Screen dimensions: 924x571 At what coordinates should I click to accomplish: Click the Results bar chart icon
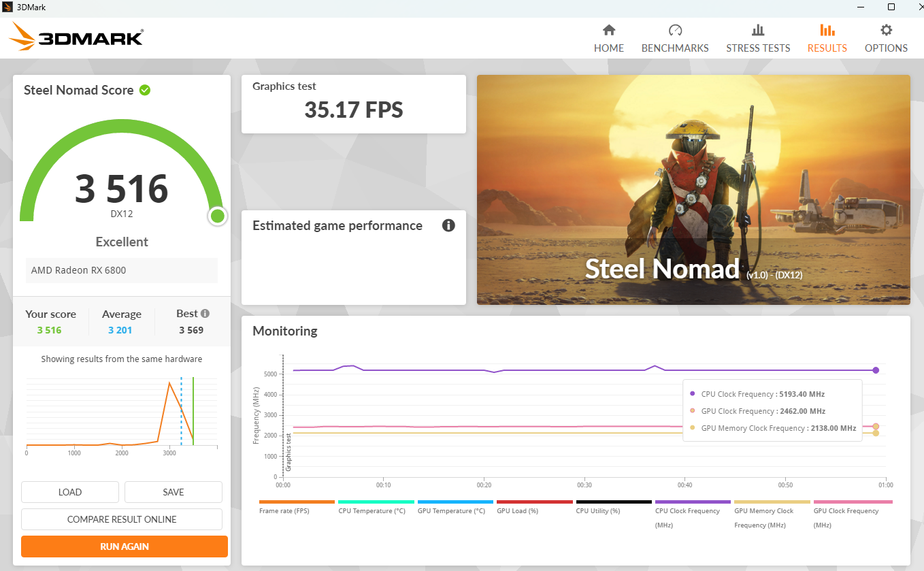tap(827, 30)
